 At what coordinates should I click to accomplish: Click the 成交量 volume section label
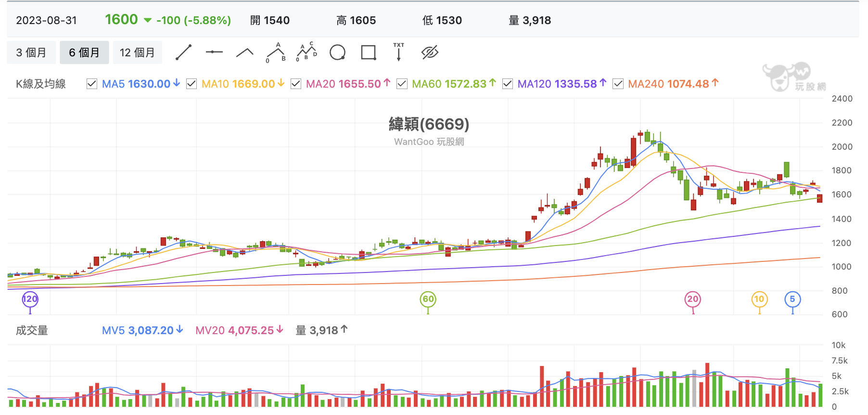pyautogui.click(x=32, y=330)
